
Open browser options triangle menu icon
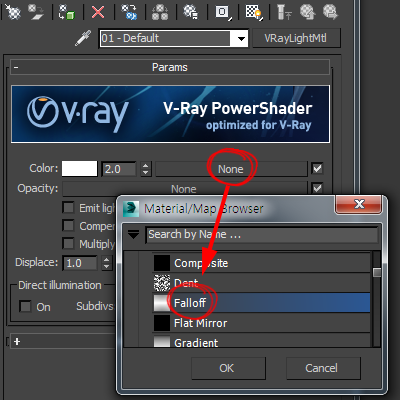pos(133,235)
